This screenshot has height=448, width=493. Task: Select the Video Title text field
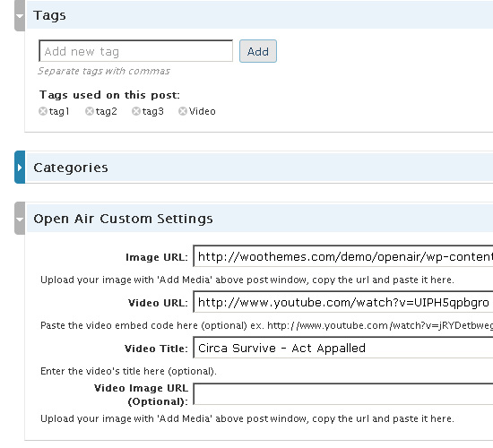click(343, 348)
